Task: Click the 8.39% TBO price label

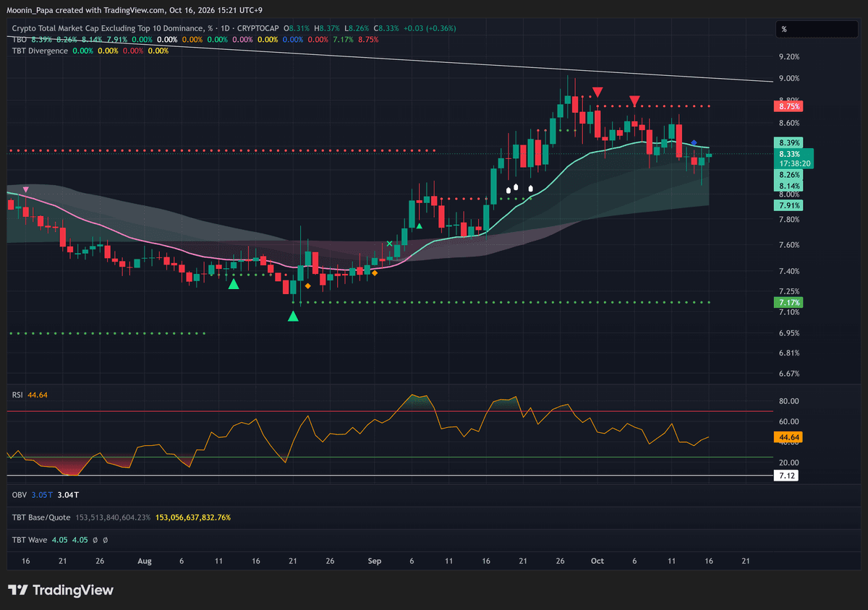Action: [x=788, y=142]
